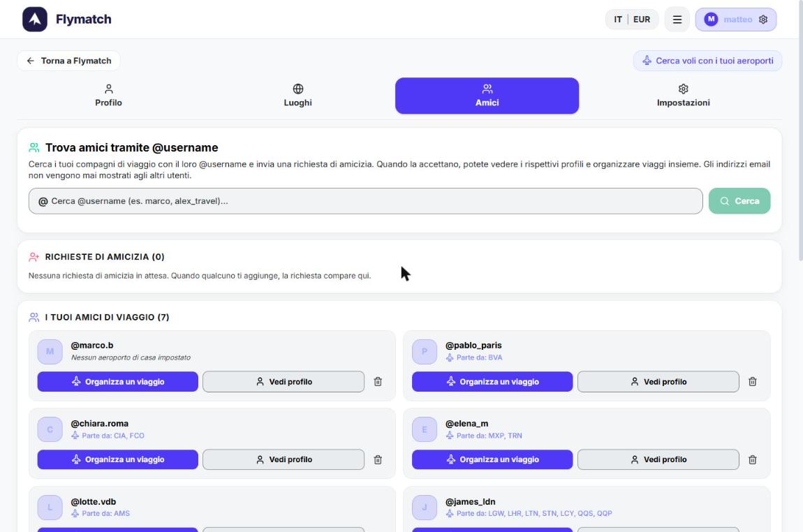
Task: Click the @chiara.roma username
Action: pos(100,424)
